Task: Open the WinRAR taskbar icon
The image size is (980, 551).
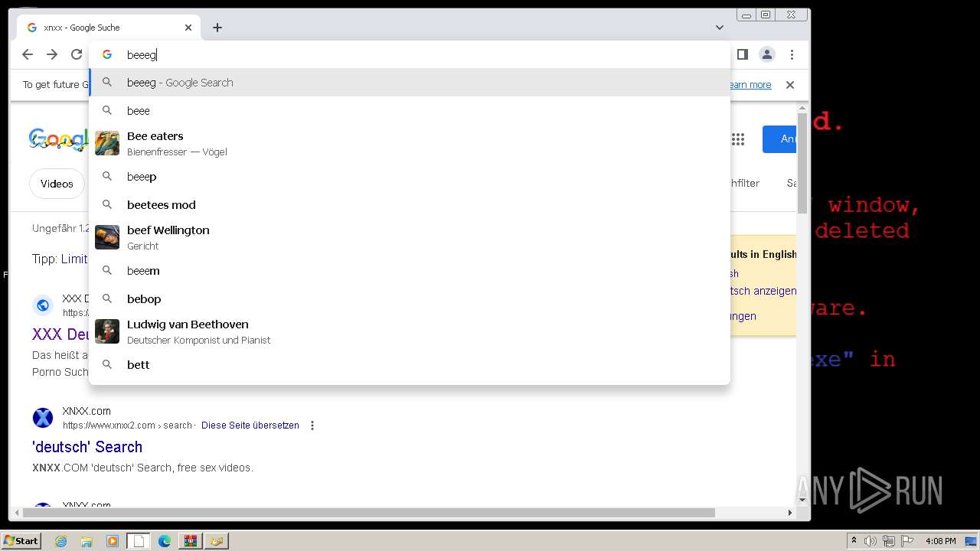Action: (x=190, y=541)
